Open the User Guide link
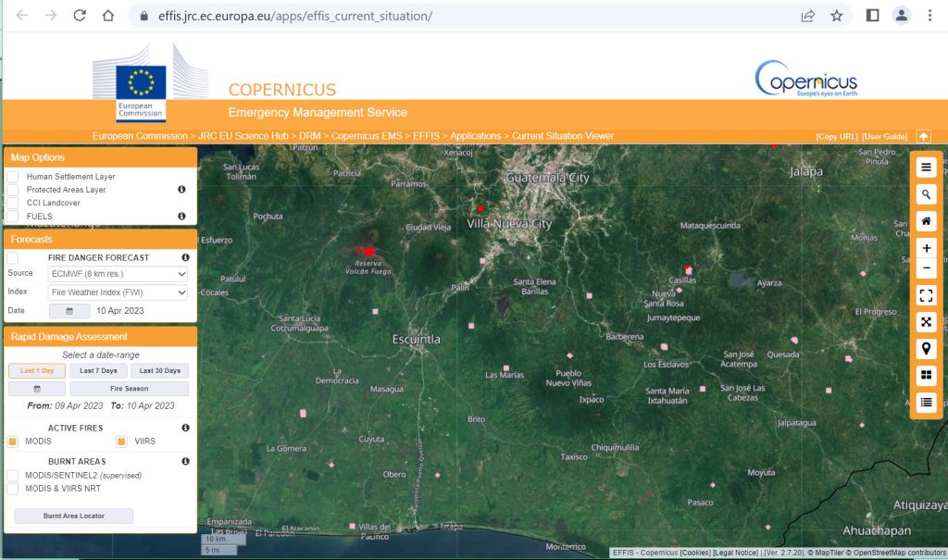The height and width of the screenshot is (560, 948). tap(884, 137)
